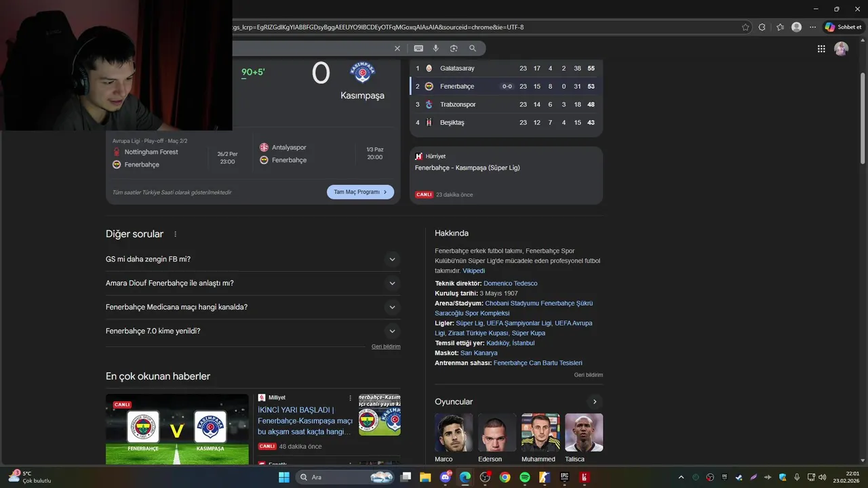Switch to Microsoft Edge in taskbar
This screenshot has width=868, height=488.
pos(465,477)
